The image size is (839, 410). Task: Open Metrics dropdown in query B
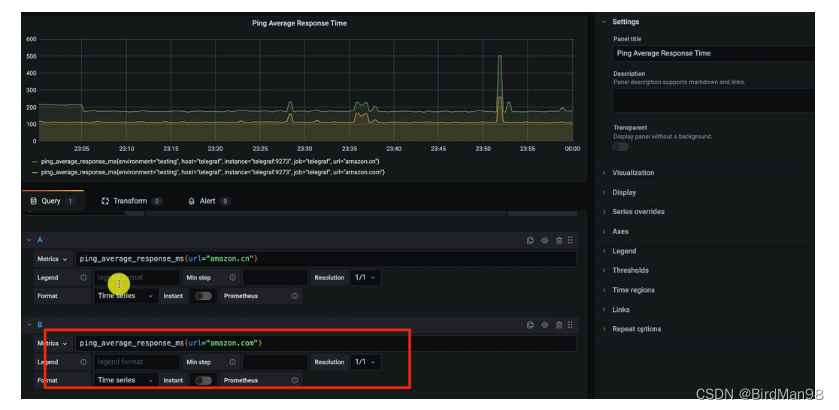[52, 343]
